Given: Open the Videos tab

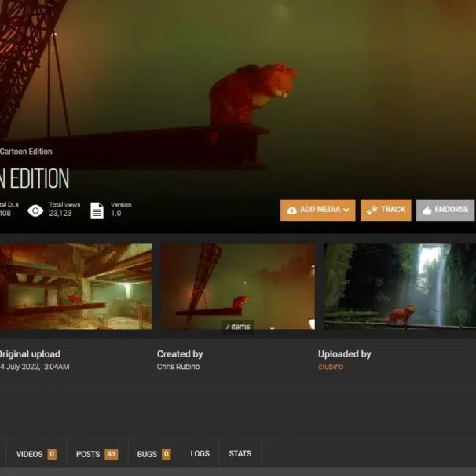Looking at the screenshot, I should 36,454.
